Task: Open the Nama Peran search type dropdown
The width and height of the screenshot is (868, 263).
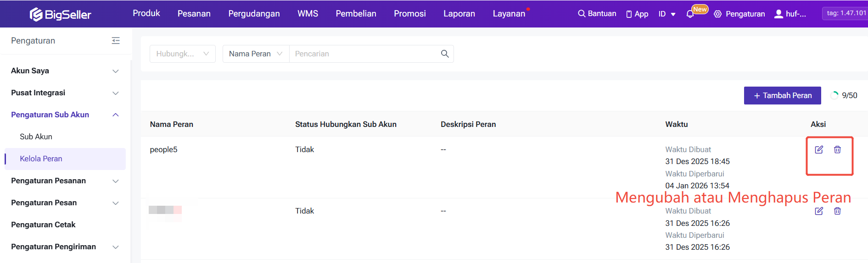Action: click(x=256, y=54)
